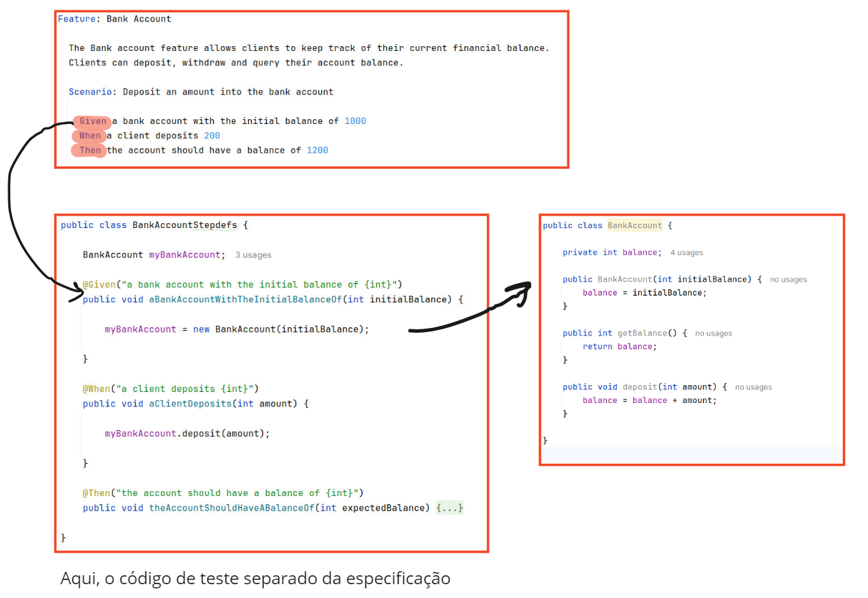Click the "4 usages" hint beside balance field
This screenshot has height=598, width=868.
[687, 253]
